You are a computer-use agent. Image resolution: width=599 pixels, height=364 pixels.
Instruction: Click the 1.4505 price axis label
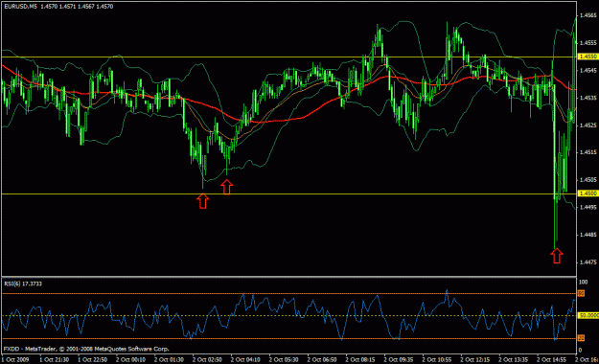tap(588, 179)
